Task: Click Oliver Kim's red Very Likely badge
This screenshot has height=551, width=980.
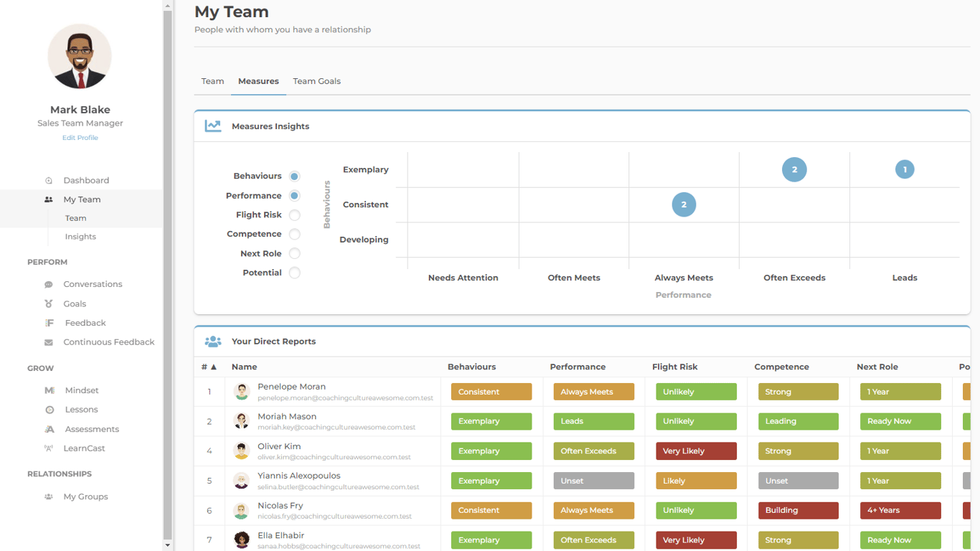Action: [x=696, y=451]
